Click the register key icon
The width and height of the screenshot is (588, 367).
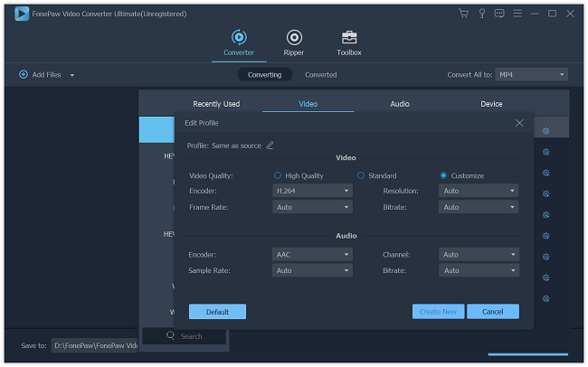click(482, 14)
